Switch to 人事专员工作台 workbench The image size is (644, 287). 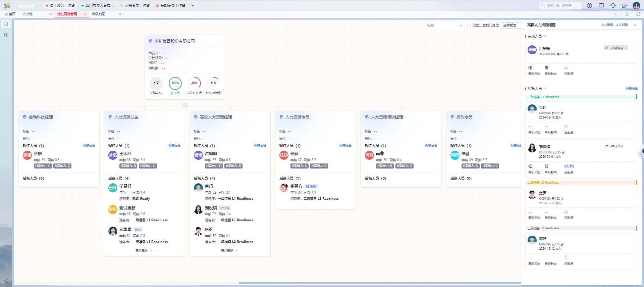pyautogui.click(x=135, y=5)
